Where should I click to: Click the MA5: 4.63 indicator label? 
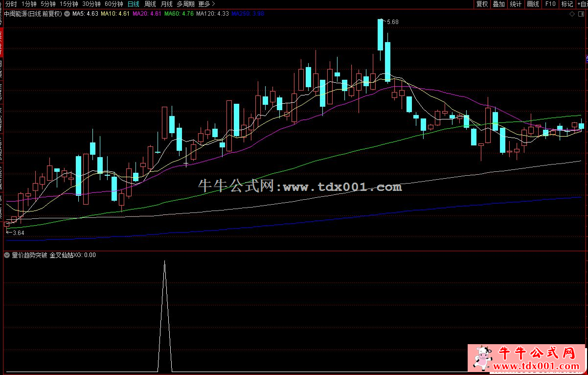(85, 14)
